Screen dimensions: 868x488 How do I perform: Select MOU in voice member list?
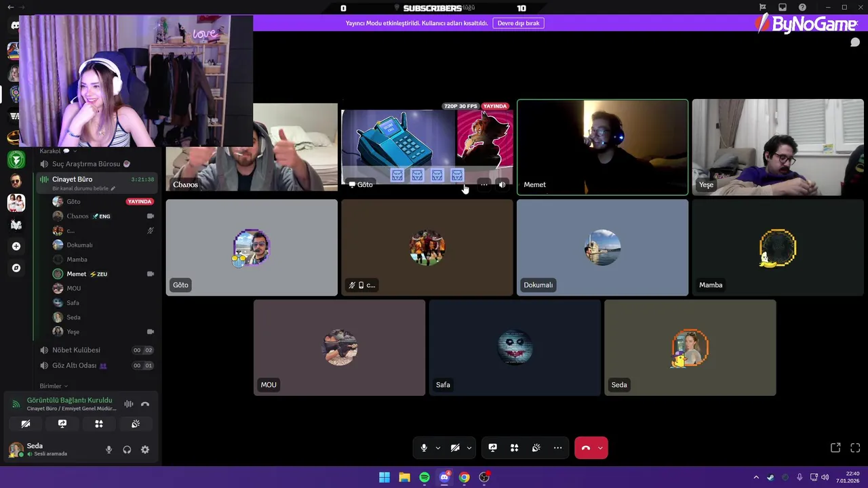pyautogui.click(x=103, y=289)
